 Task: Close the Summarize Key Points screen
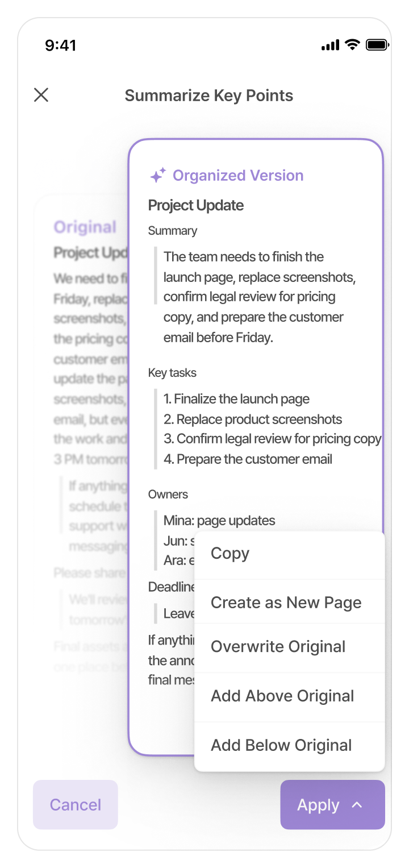click(41, 95)
